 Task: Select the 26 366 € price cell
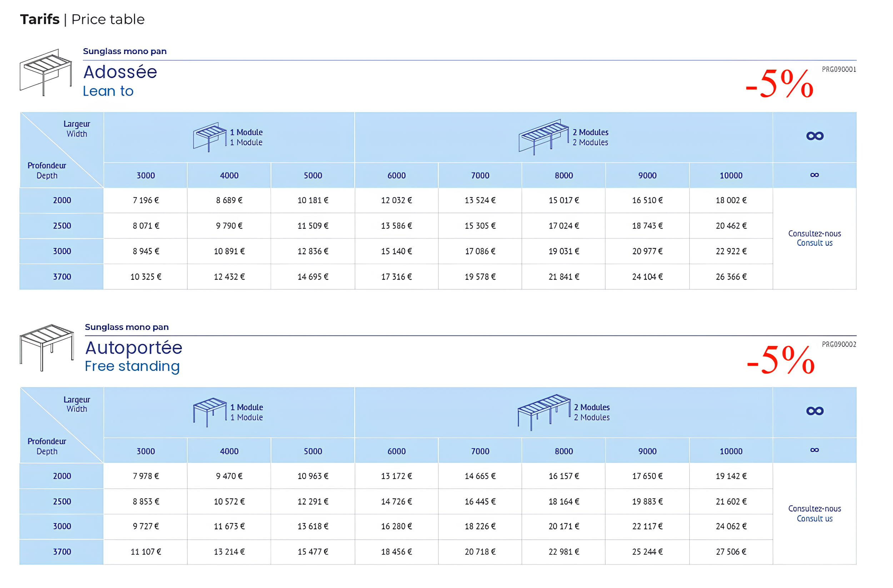tap(731, 277)
